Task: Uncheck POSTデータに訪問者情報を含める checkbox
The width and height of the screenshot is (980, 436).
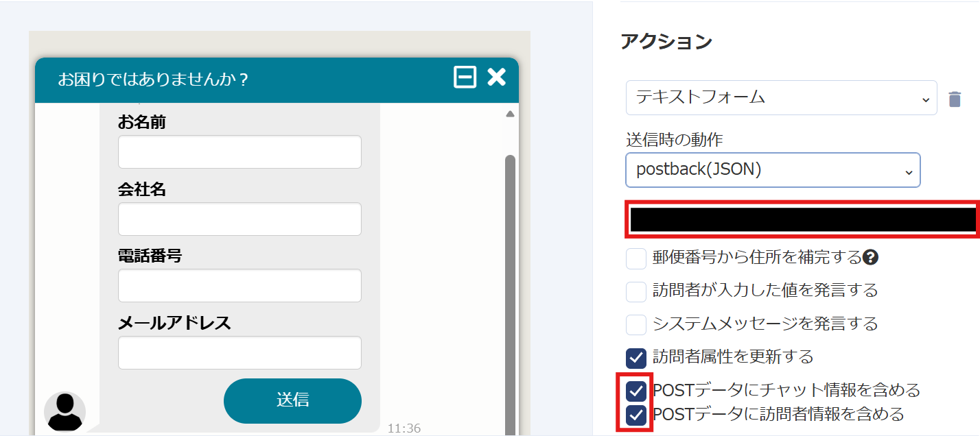Action: 636,415
